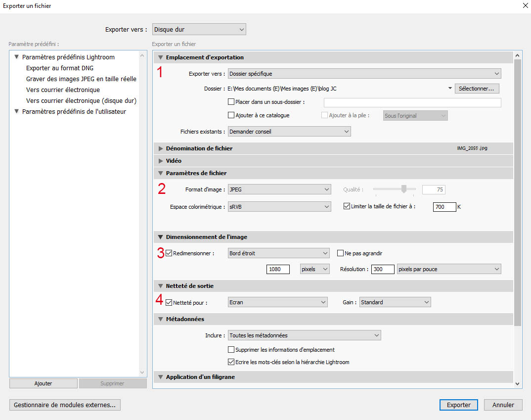Toggle the Ne pas agrandir checkbox
The height and width of the screenshot is (420, 531).
(x=340, y=253)
